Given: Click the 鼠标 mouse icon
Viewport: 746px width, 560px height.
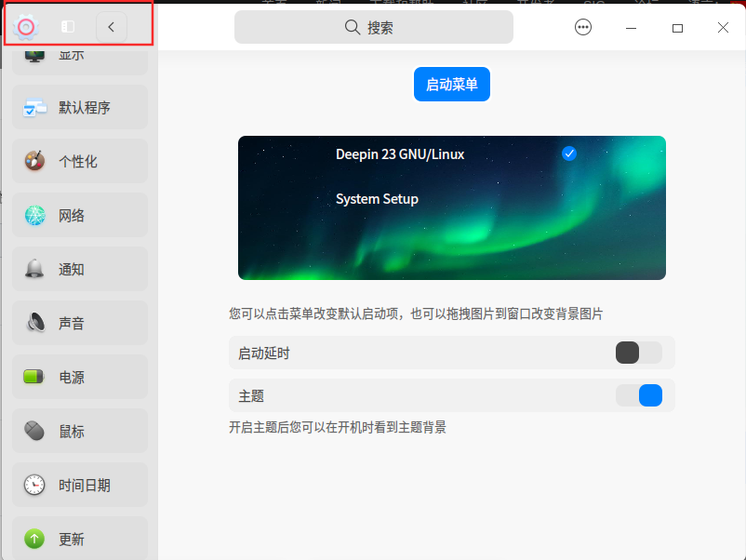Looking at the screenshot, I should (34, 431).
